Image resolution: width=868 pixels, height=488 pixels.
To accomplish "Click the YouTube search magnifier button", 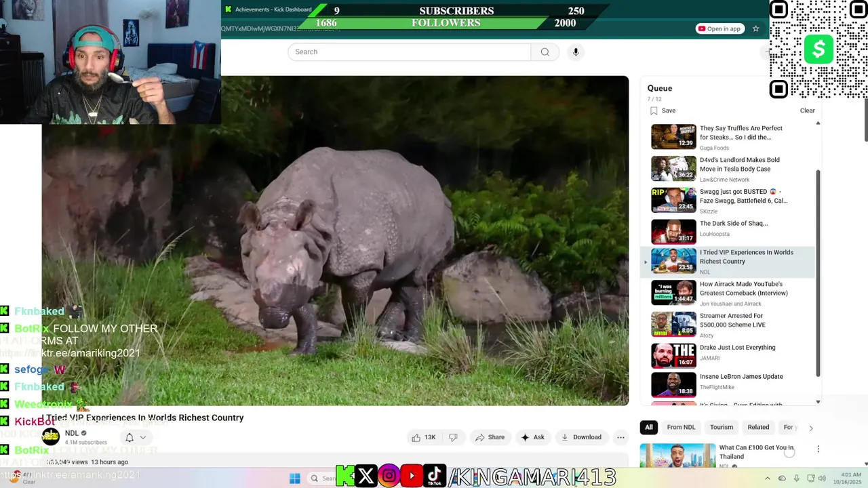I will (x=545, y=52).
